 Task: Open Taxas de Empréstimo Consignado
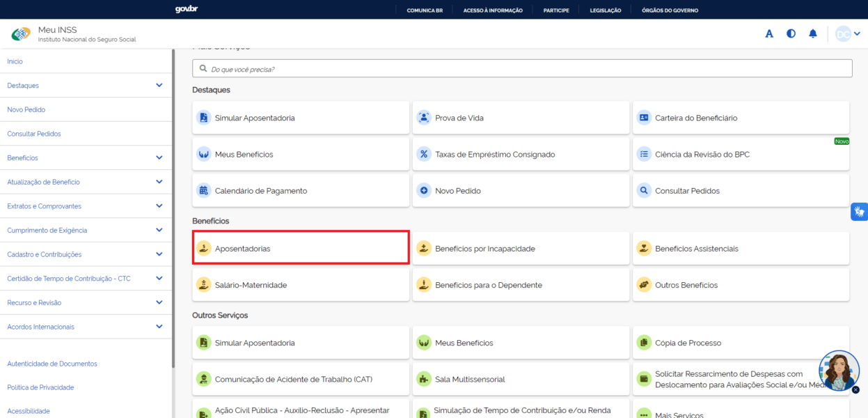(423, 153)
